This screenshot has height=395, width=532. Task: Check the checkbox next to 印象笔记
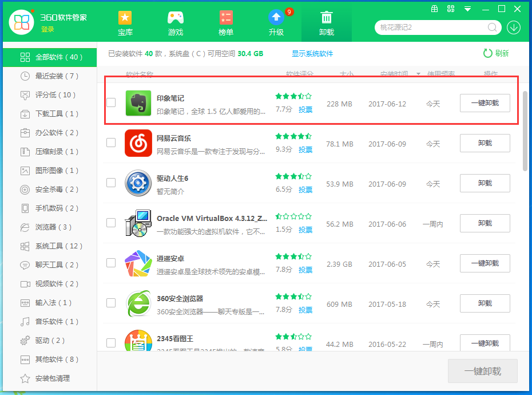[x=111, y=104]
